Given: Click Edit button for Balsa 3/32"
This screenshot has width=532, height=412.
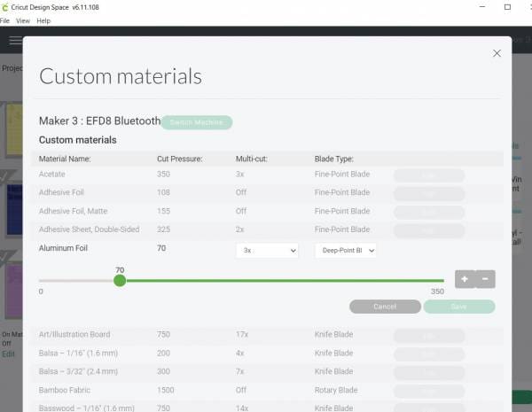Looking at the screenshot, I should coord(429,373).
